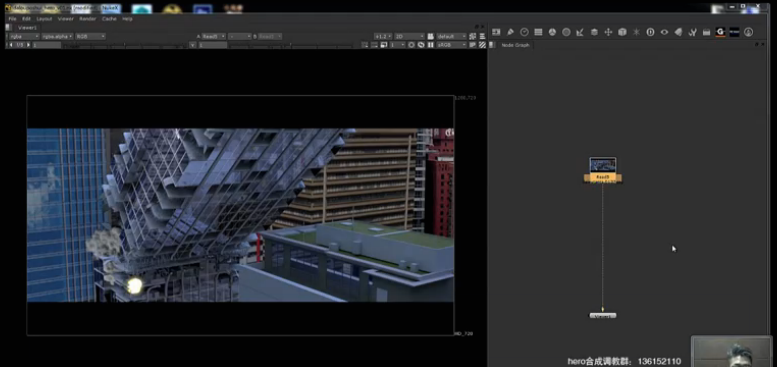This screenshot has height=390, width=777.
Task: Open the Channel nodes menu icon
Action: click(538, 32)
